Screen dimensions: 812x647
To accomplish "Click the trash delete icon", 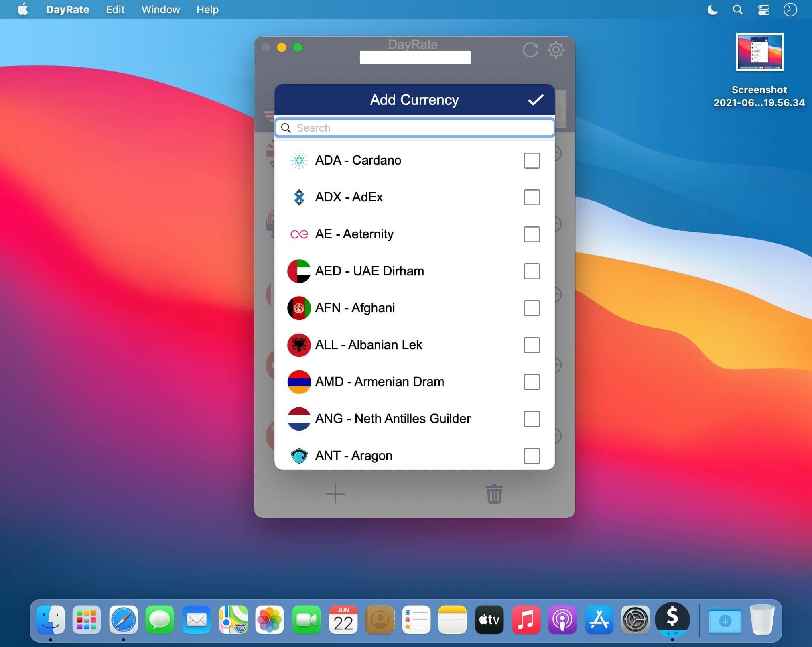I will [x=494, y=494].
